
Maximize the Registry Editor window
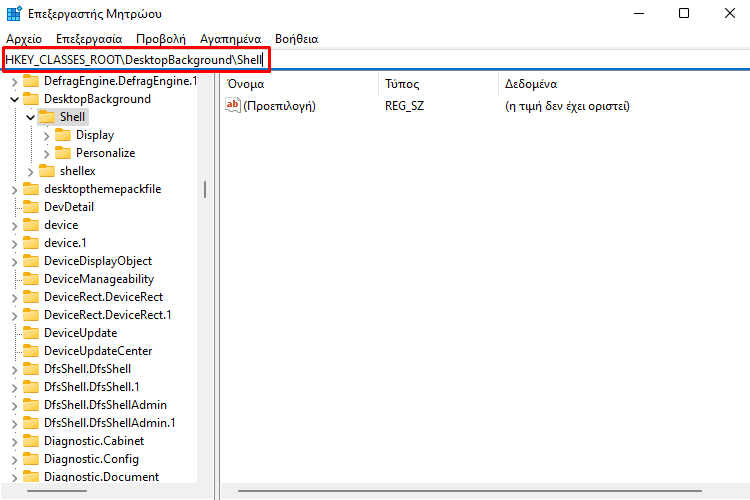pyautogui.click(x=684, y=13)
